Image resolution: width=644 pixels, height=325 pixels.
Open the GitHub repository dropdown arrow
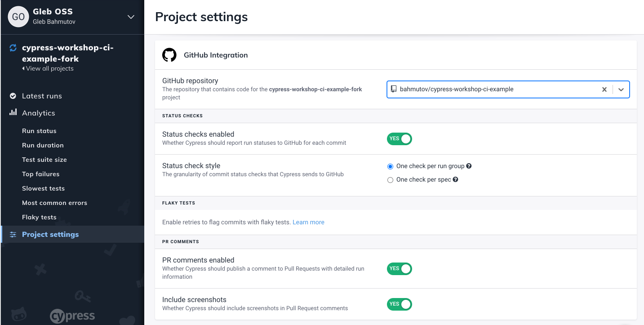(x=621, y=89)
